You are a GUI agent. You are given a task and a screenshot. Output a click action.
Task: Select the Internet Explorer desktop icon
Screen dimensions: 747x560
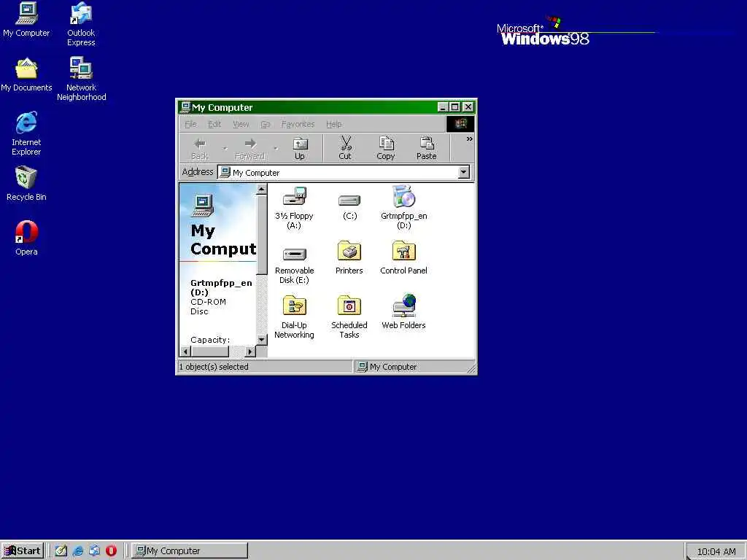click(26, 133)
